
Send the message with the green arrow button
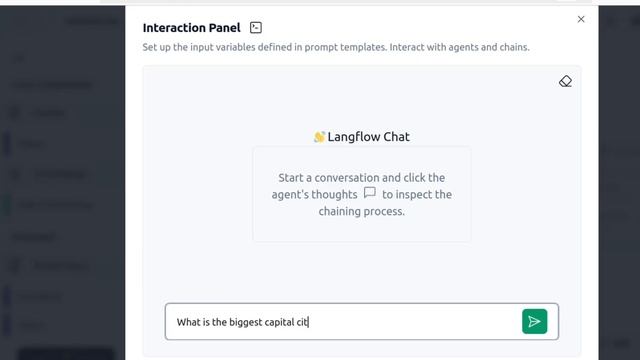pyautogui.click(x=534, y=322)
